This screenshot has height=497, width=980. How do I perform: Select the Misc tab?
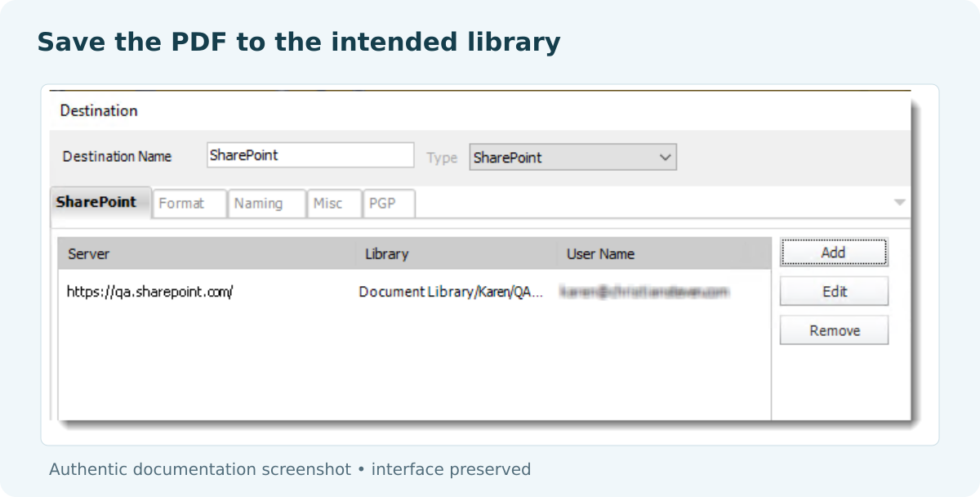click(x=335, y=204)
